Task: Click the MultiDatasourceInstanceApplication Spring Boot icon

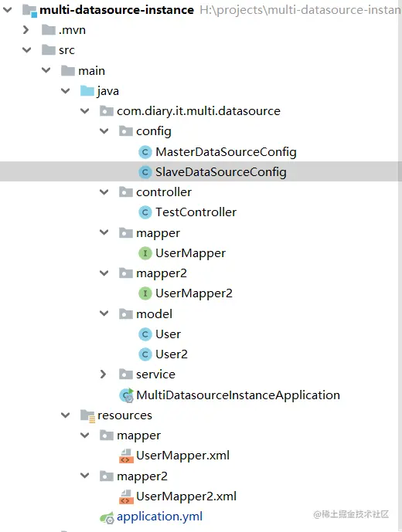Action: click(x=127, y=395)
